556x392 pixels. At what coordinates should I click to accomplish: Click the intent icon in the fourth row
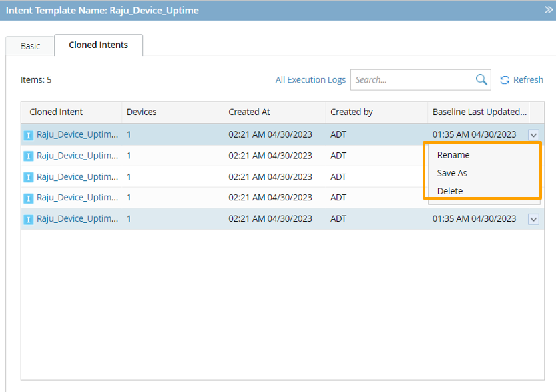pos(28,198)
